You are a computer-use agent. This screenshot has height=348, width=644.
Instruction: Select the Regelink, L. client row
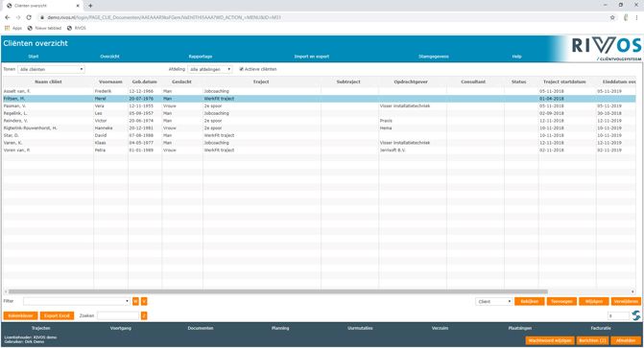320,113
